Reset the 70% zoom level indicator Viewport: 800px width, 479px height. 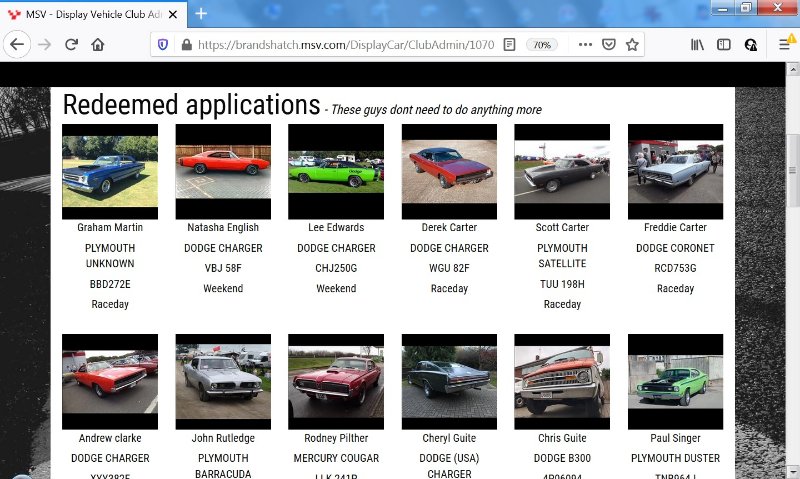[541, 45]
